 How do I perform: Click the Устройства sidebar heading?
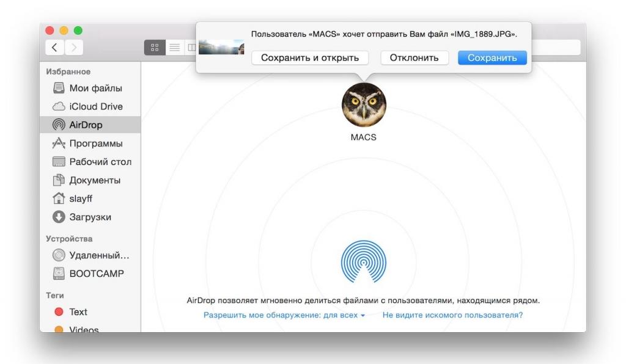[69, 239]
